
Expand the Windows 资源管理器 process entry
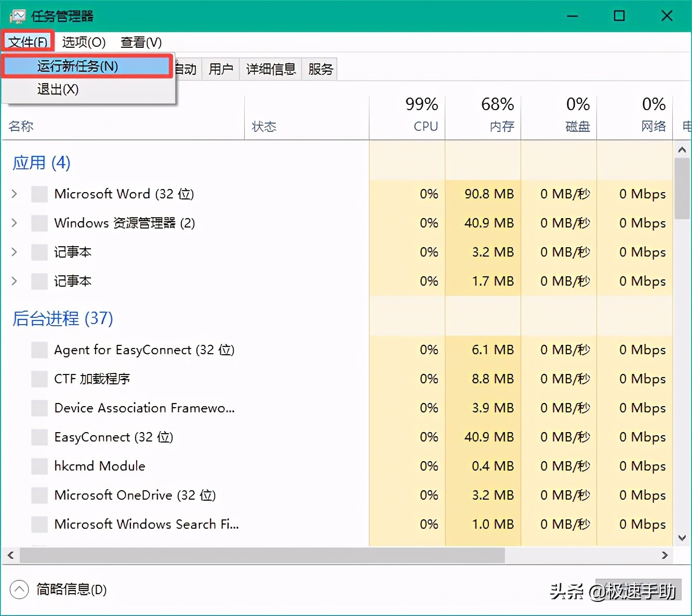[x=14, y=223]
